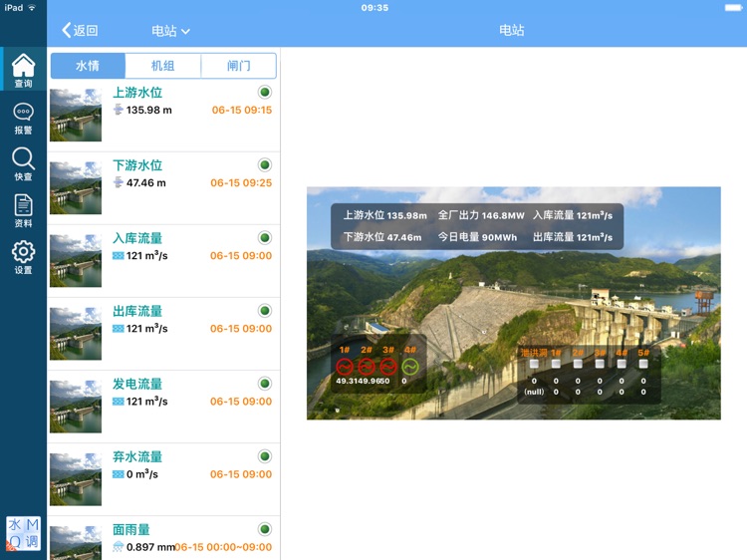
Task: Open the 快查 quick search section
Action: (23, 164)
